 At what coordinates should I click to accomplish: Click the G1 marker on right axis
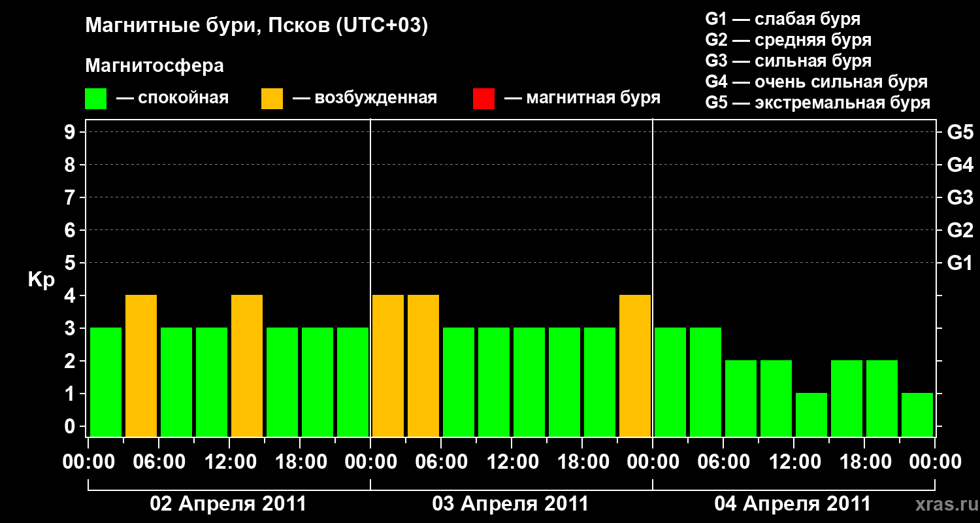960,263
